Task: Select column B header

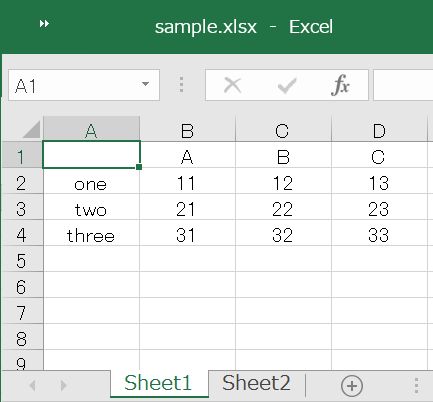Action: [x=187, y=129]
